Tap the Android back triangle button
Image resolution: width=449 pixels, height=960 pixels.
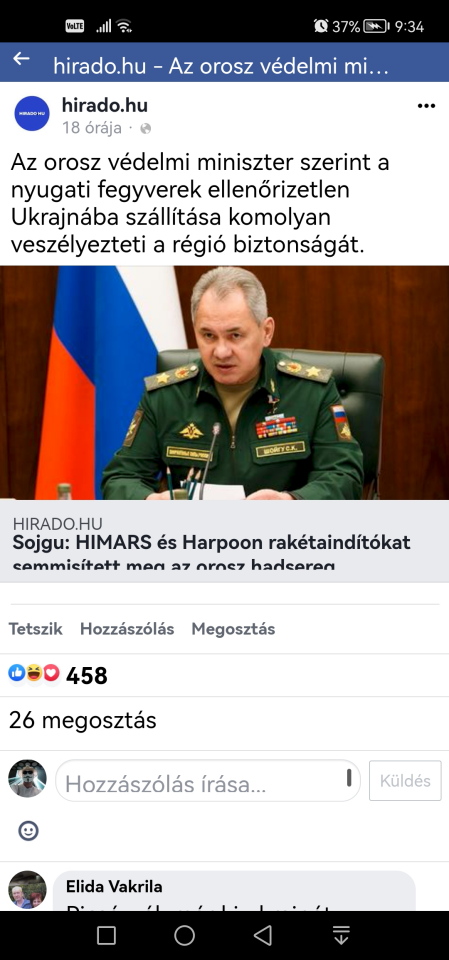point(262,935)
